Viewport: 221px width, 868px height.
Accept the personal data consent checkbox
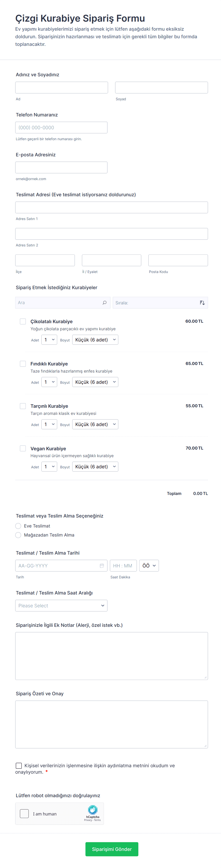coord(19,766)
